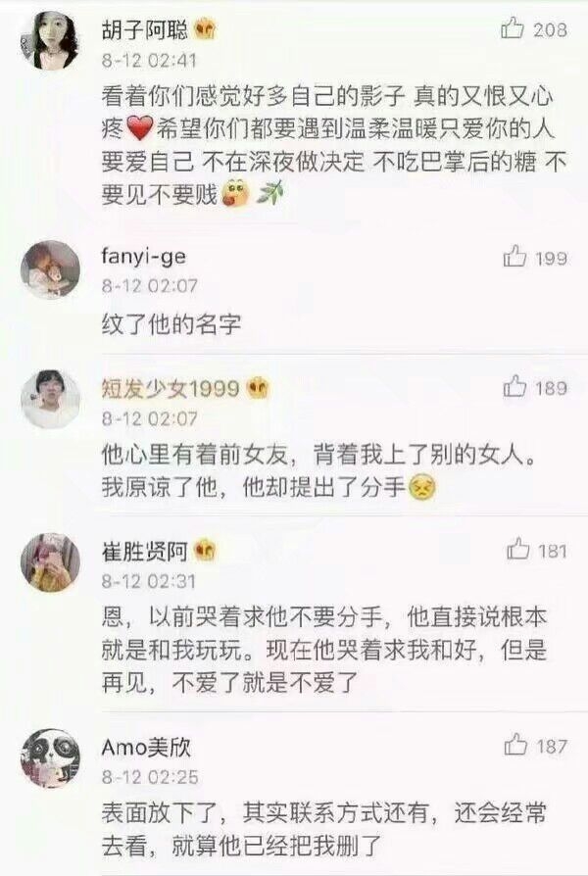Screen dimensions: 588x876
Task: Like the comment by 崔胜贤阿
Action: pos(517,549)
